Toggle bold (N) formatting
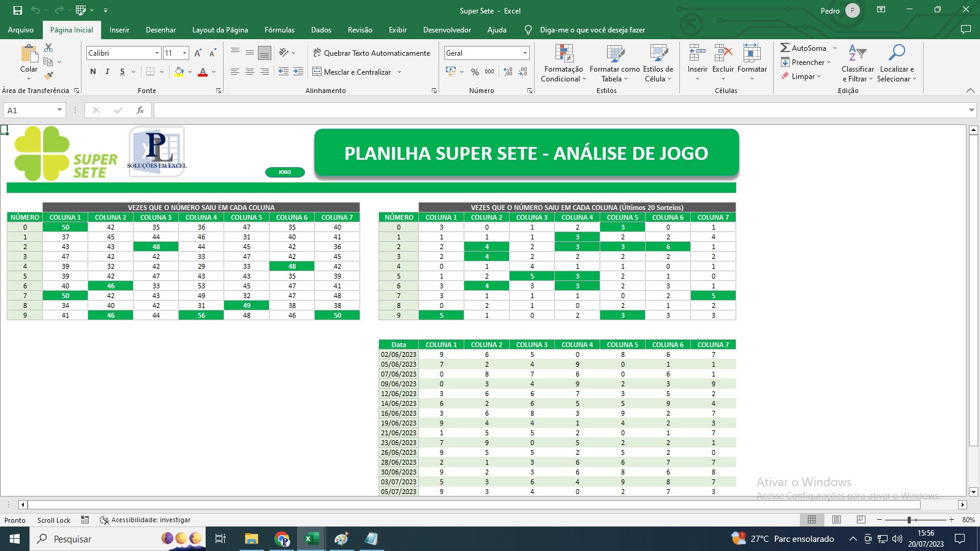The width and height of the screenshot is (980, 551). tap(93, 72)
